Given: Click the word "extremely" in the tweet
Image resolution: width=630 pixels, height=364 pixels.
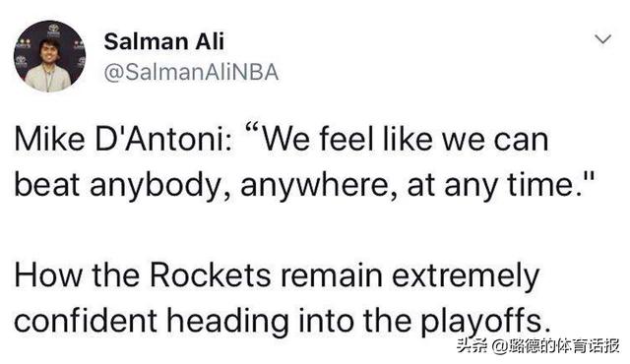Looking at the screenshot, I should coord(466,276).
